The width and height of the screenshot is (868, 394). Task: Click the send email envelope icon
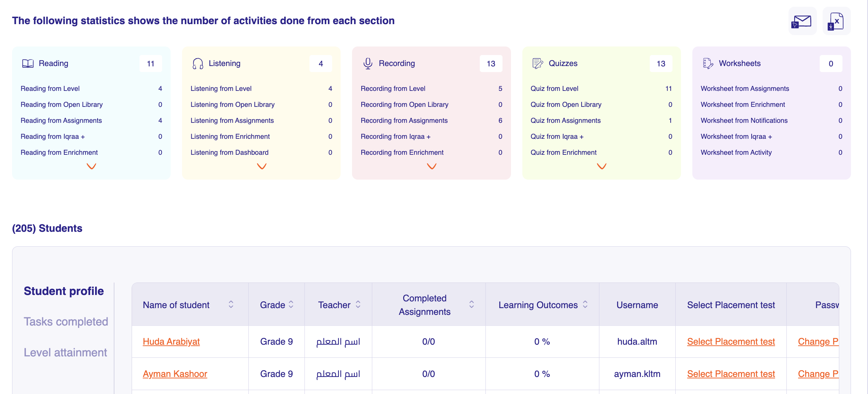click(802, 21)
